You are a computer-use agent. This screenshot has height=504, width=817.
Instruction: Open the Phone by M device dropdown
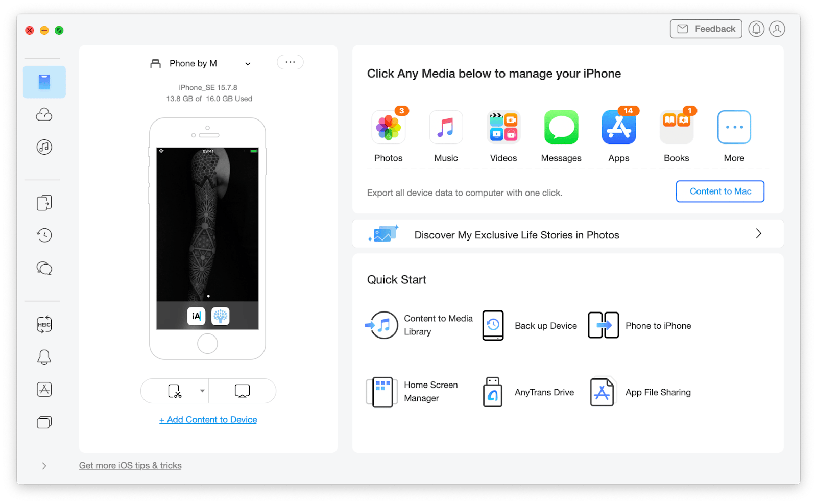pyautogui.click(x=200, y=64)
